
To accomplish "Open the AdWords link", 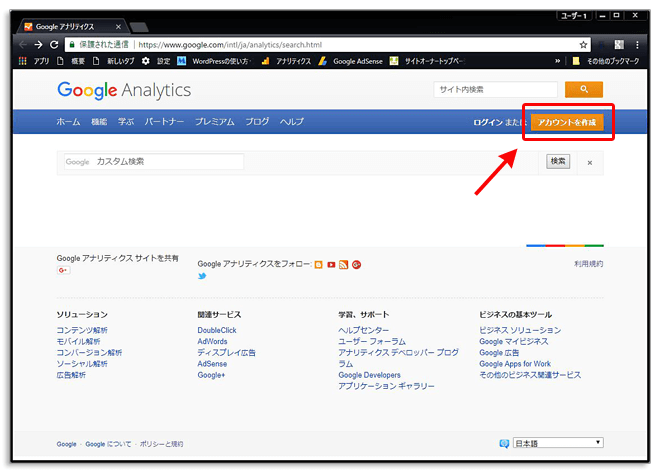I will pyautogui.click(x=212, y=341).
